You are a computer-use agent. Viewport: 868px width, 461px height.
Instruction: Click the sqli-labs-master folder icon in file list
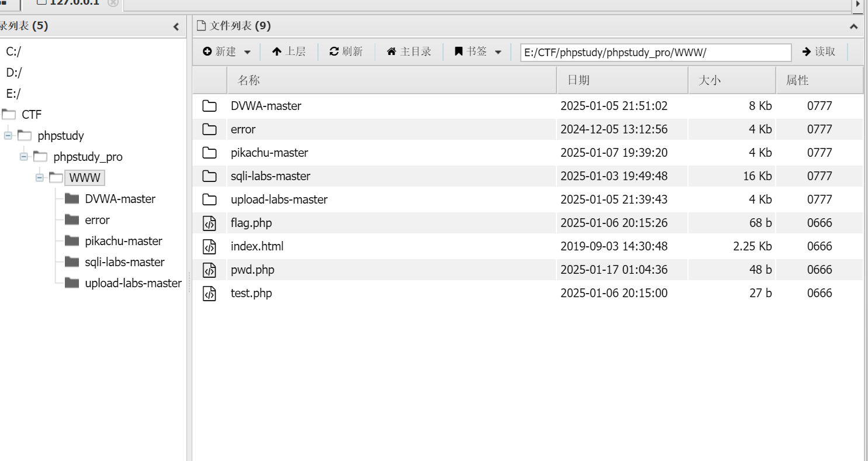tap(209, 176)
